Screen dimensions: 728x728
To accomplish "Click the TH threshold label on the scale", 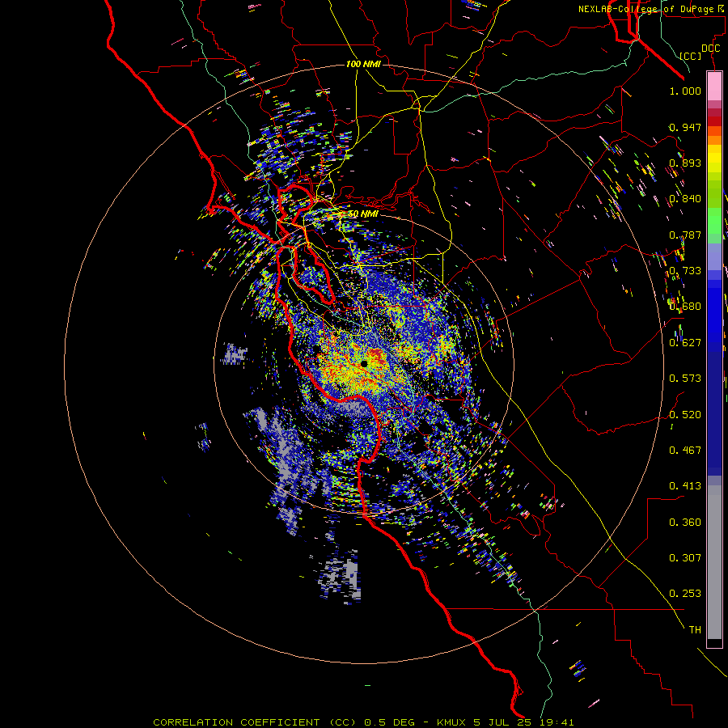I will point(695,630).
